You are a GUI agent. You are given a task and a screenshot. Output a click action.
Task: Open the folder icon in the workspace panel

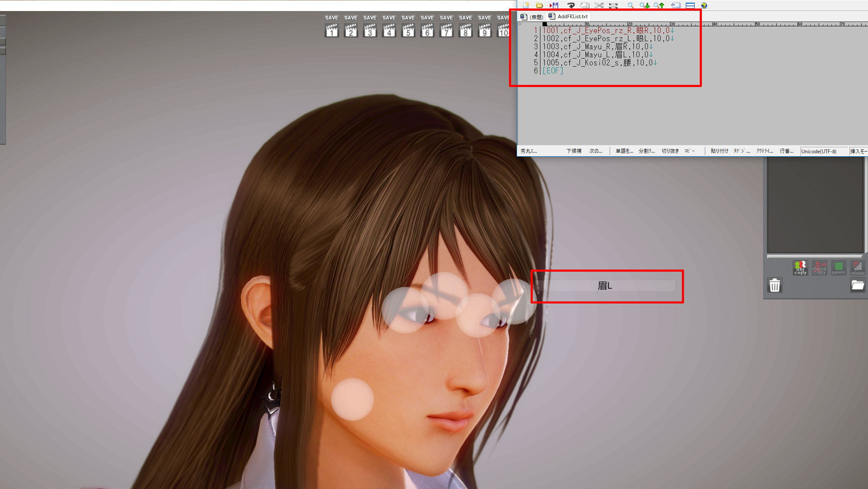857,285
